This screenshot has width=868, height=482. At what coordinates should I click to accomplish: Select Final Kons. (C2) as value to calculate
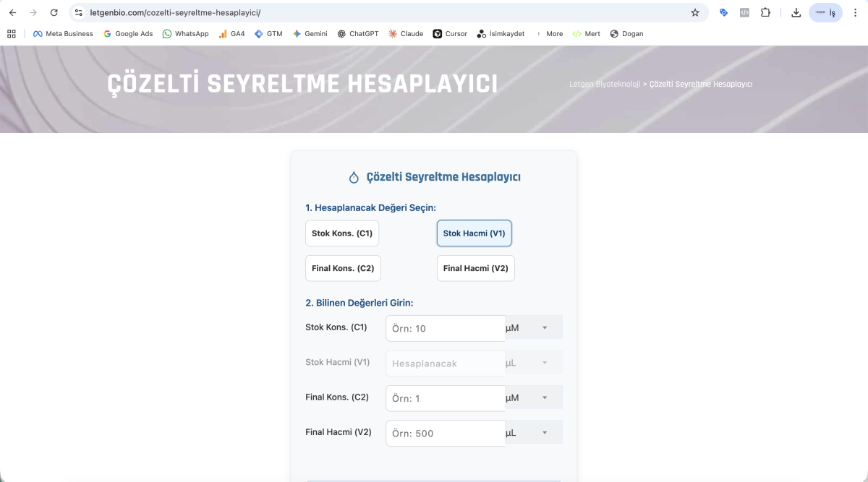(342, 267)
